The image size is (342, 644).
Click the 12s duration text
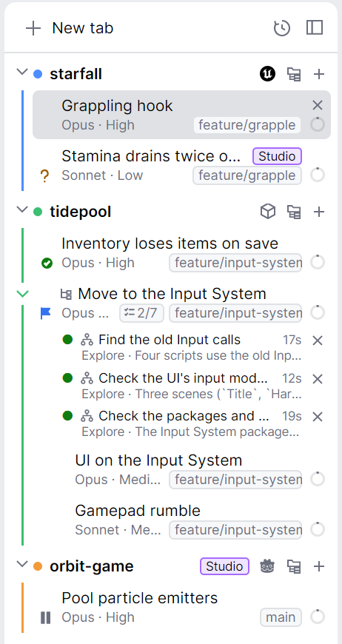pyautogui.click(x=292, y=378)
